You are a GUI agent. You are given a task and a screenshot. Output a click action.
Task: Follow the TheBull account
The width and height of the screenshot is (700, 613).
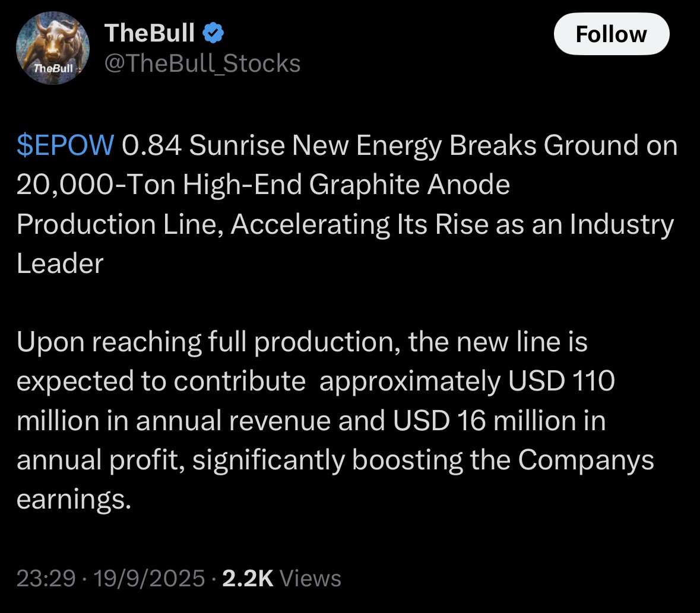(x=611, y=34)
